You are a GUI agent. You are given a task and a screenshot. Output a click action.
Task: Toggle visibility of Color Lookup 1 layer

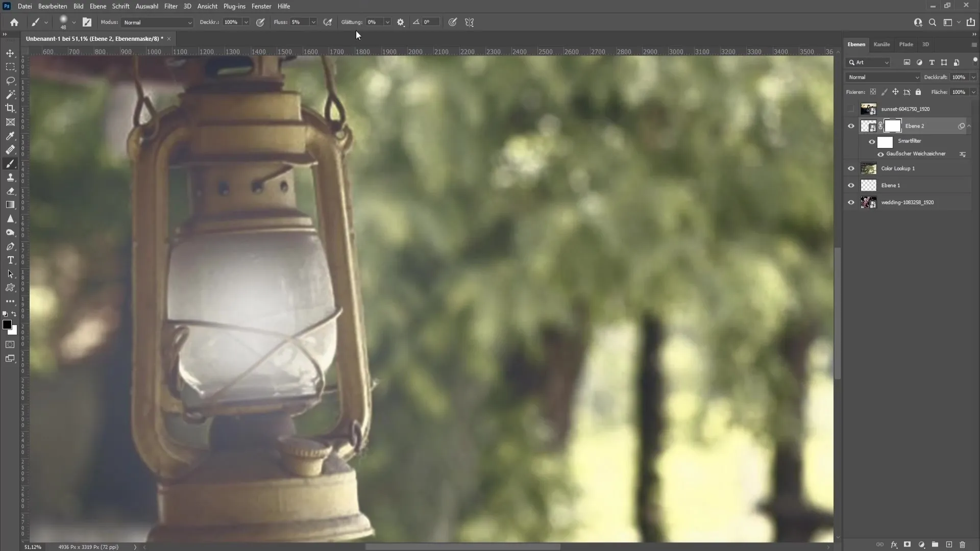(851, 168)
